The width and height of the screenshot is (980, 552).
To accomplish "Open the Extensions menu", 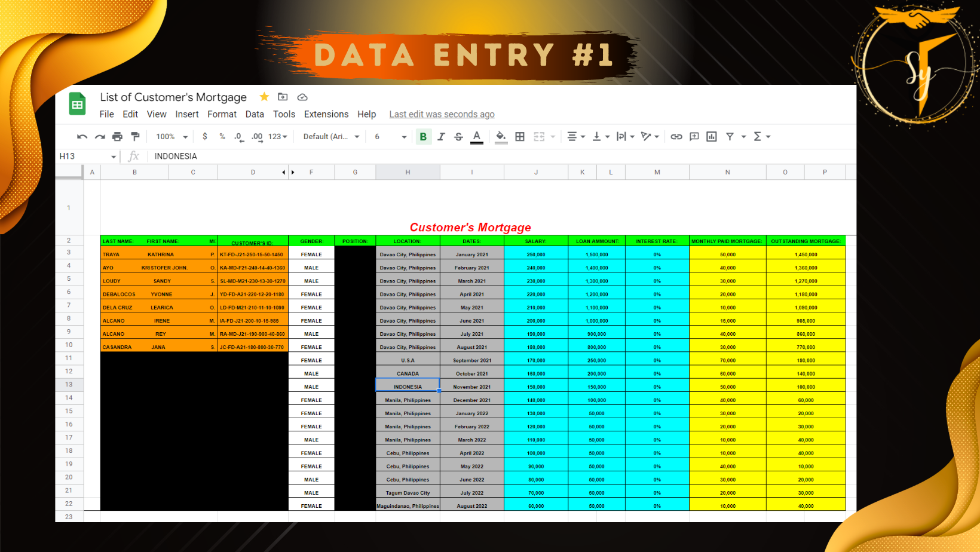I will point(326,114).
